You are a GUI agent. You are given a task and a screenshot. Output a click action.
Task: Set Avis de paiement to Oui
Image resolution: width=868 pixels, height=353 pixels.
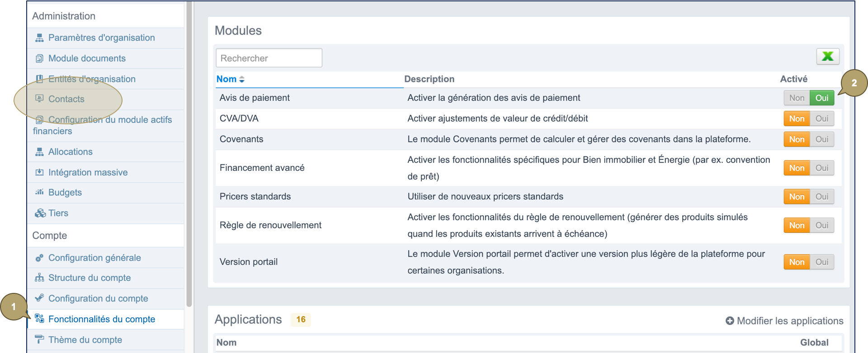822,98
